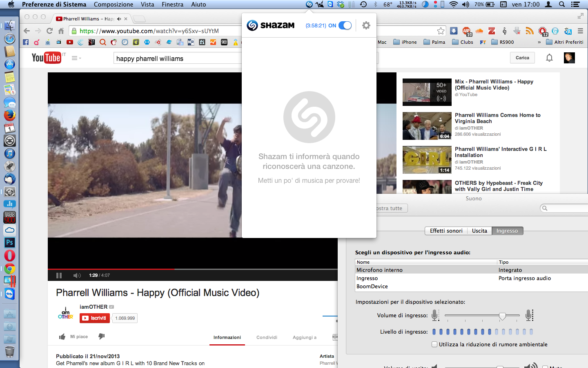Adjust the Volume di ingresso slider
The image size is (588, 368).
502,316
